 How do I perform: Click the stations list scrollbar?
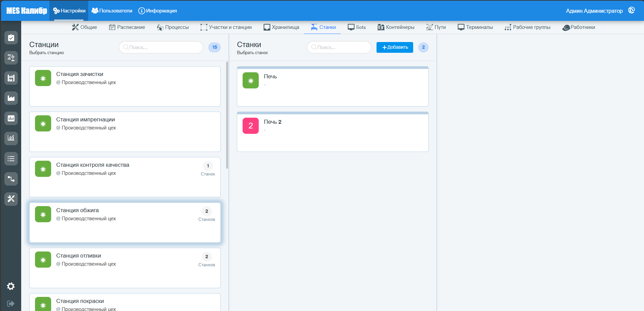pos(227,115)
